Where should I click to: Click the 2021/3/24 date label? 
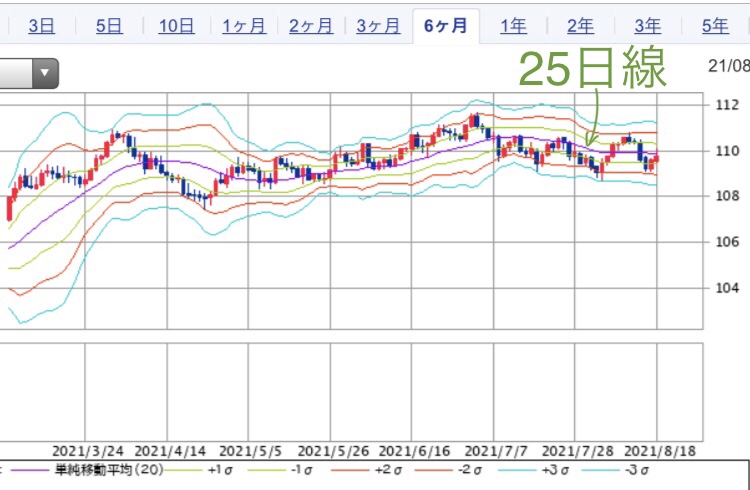(x=88, y=451)
